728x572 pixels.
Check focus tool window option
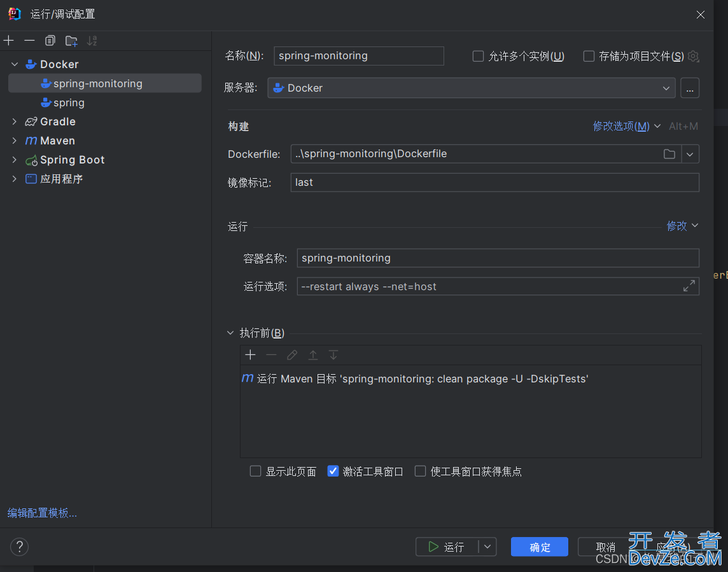tap(420, 471)
